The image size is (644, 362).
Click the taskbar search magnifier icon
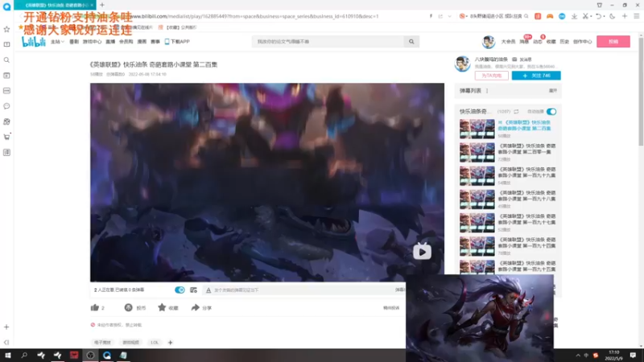24,355
